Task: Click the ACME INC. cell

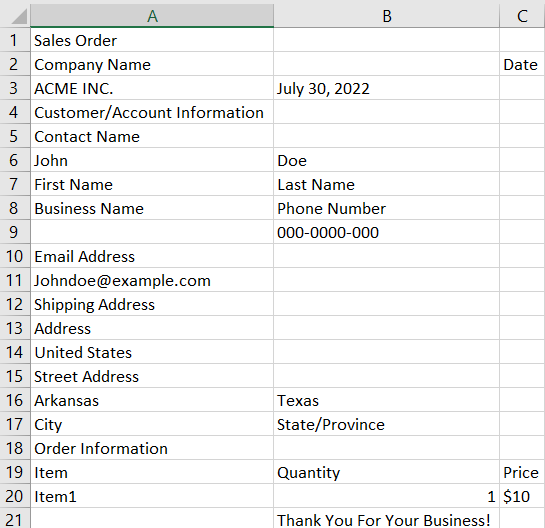Action: click(x=152, y=88)
